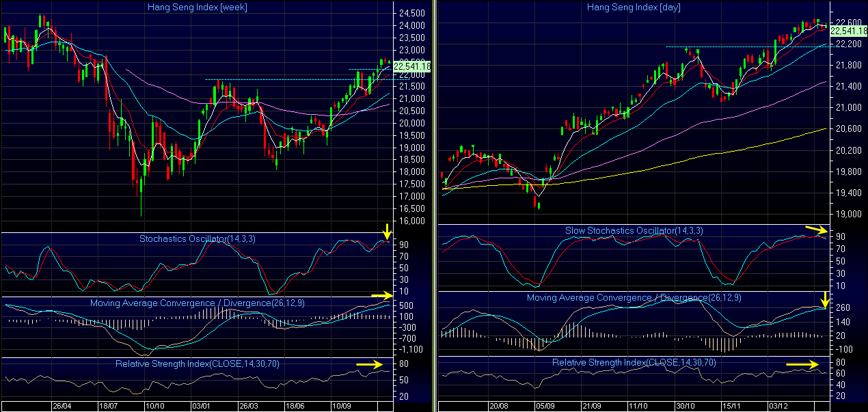Click the weekly "Stochastics Oscillator(14,3,3)" panel title
Image resolution: width=868 pixels, height=412 pixels.
(197, 239)
